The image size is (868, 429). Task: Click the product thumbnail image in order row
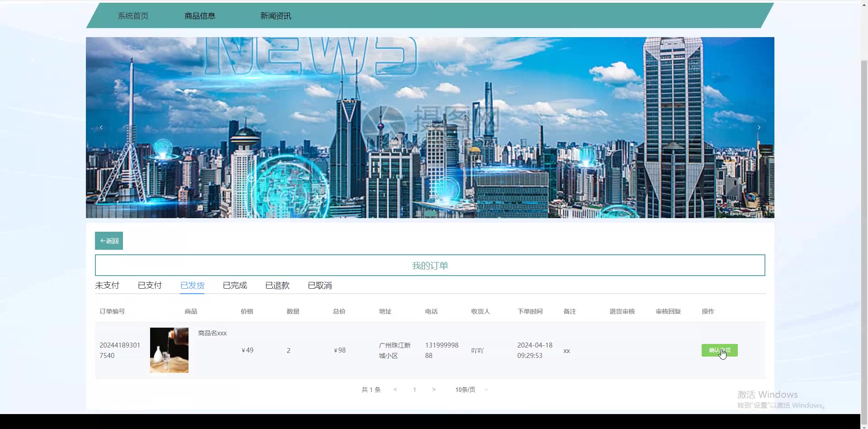tap(169, 350)
